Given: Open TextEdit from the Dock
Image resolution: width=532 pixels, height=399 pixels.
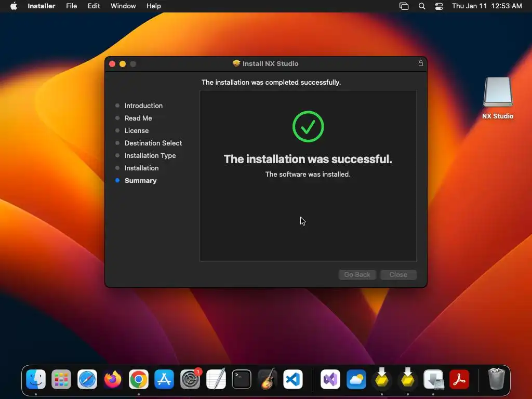Looking at the screenshot, I should 216,379.
